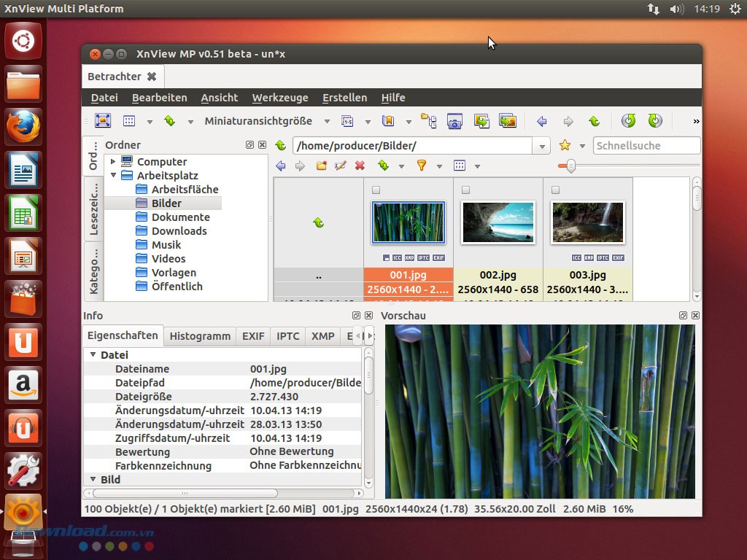Open the Werkzeuge menu
This screenshot has height=560, width=747.
pyautogui.click(x=282, y=97)
